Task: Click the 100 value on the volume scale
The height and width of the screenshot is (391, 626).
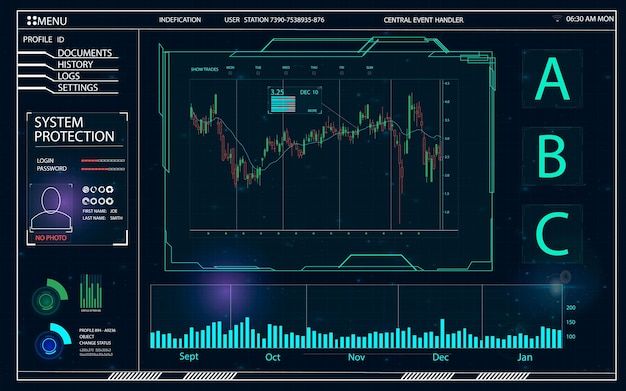Action: 571,337
